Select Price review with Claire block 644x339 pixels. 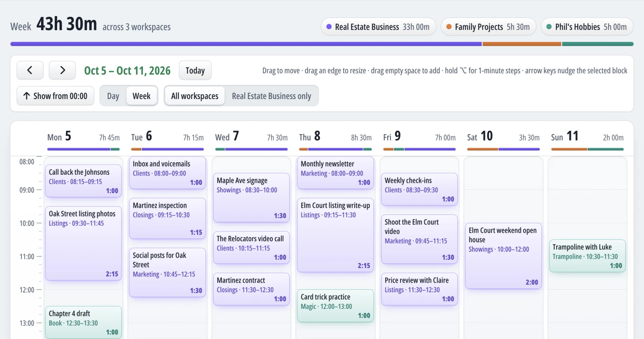click(x=419, y=289)
